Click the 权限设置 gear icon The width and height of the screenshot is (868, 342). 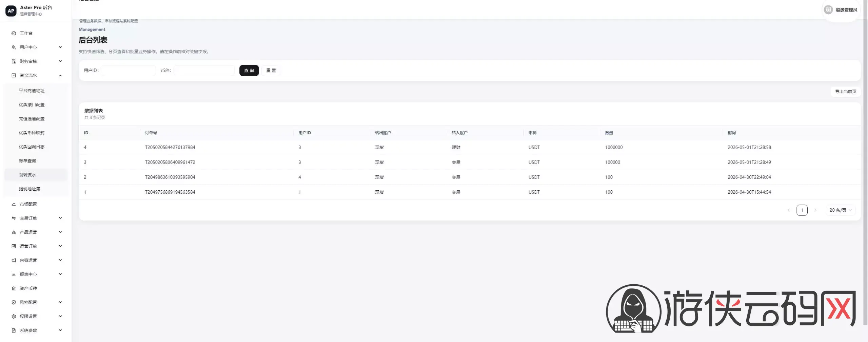pos(14,316)
